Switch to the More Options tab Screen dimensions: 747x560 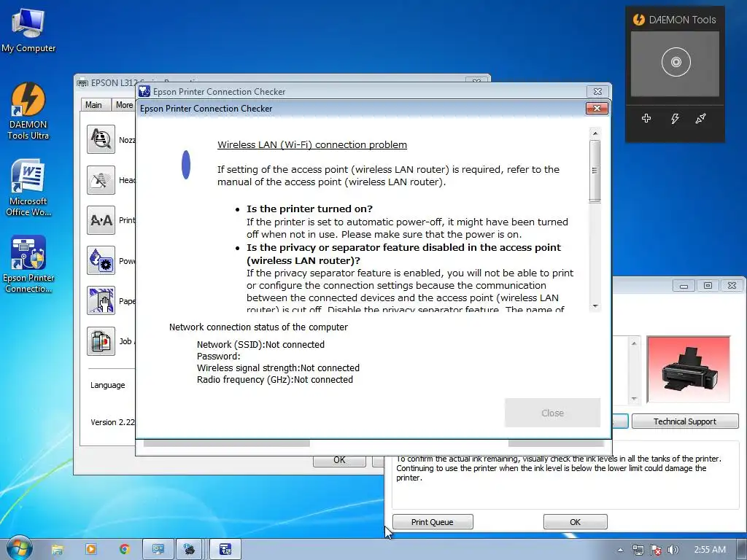[x=124, y=105]
